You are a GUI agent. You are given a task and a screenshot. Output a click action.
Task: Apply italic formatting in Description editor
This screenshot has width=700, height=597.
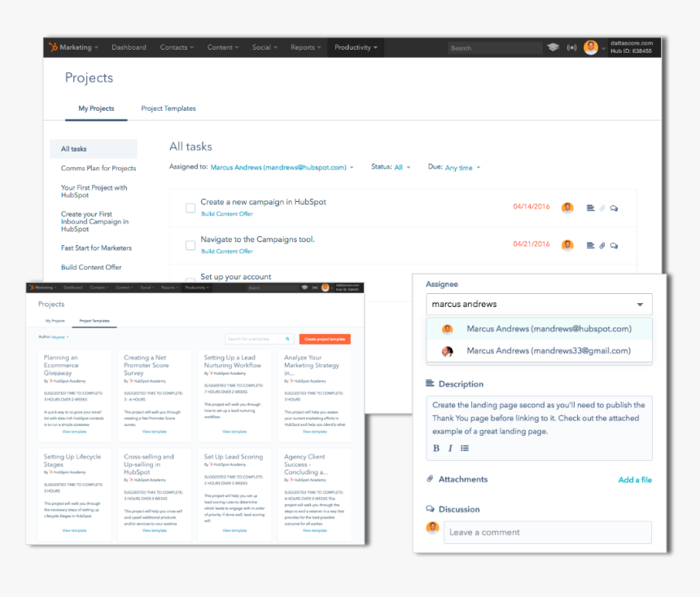click(450, 448)
